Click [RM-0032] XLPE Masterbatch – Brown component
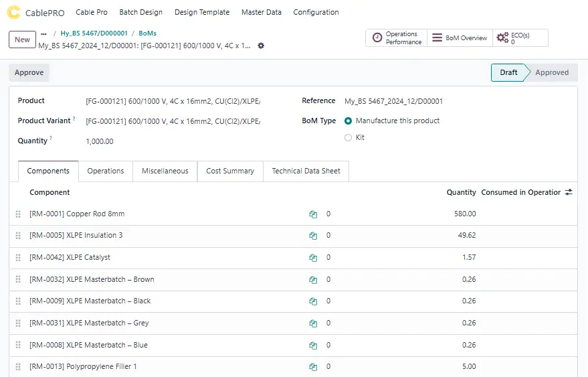 [92, 279]
